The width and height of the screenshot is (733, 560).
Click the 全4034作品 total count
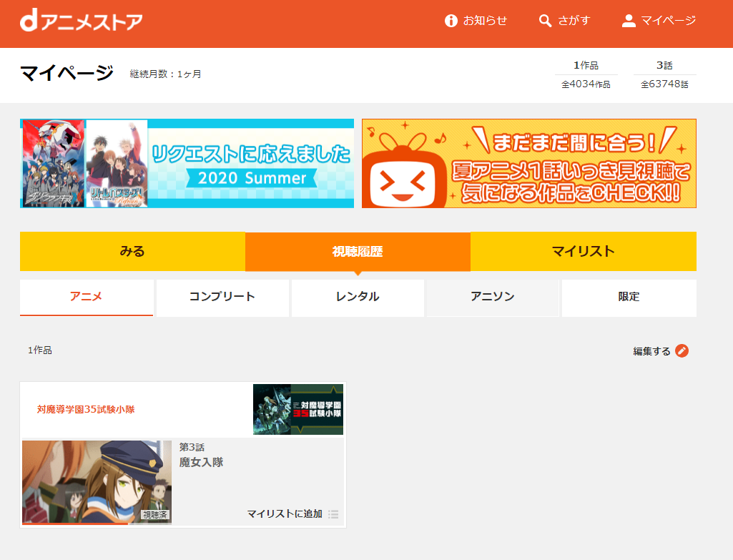pyautogui.click(x=586, y=84)
